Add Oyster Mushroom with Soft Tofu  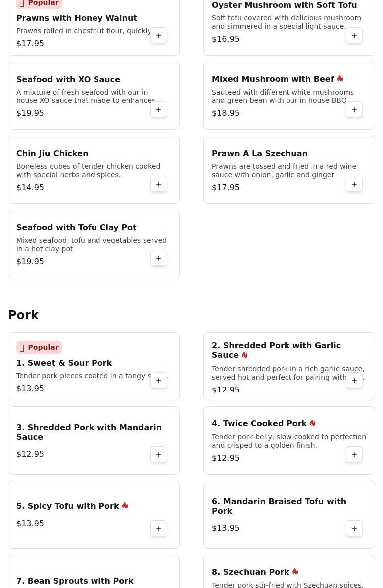(354, 36)
